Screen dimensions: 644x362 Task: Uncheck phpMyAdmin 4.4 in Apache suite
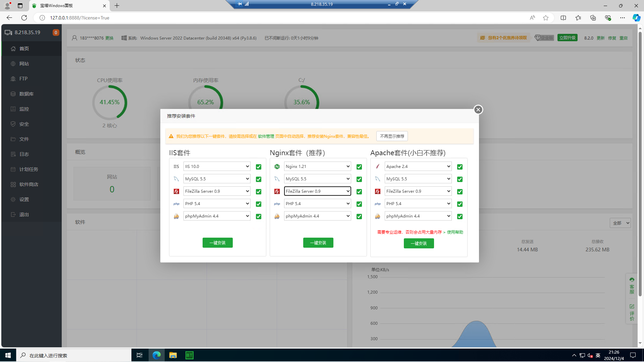point(460,217)
